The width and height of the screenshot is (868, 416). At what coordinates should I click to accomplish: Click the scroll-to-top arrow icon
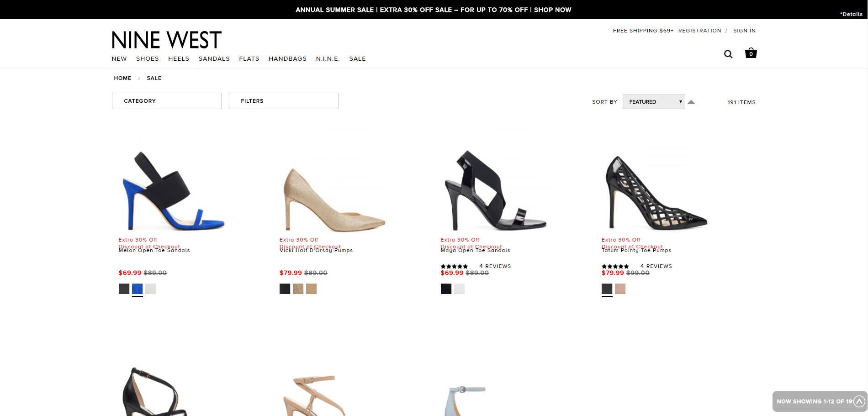859,401
